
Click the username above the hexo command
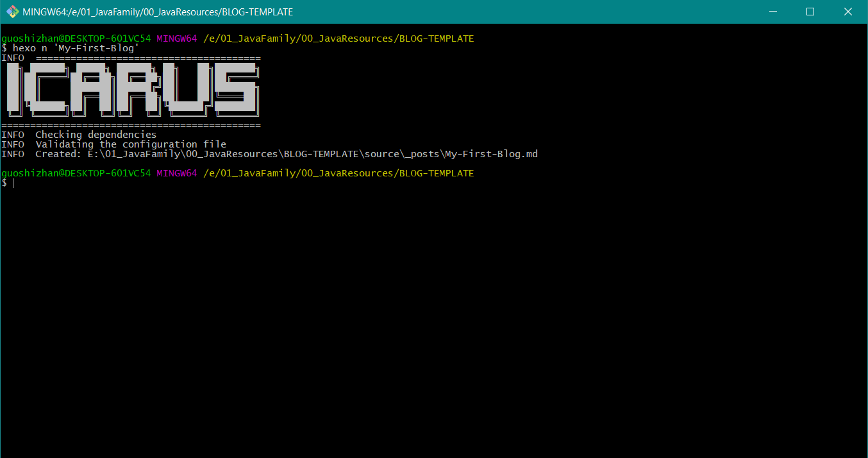(x=76, y=38)
